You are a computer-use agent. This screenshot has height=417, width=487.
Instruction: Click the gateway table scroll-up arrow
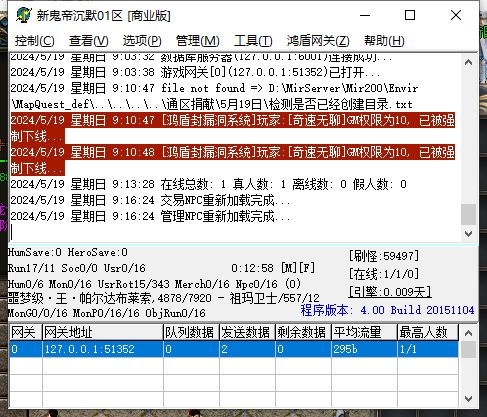(468, 333)
